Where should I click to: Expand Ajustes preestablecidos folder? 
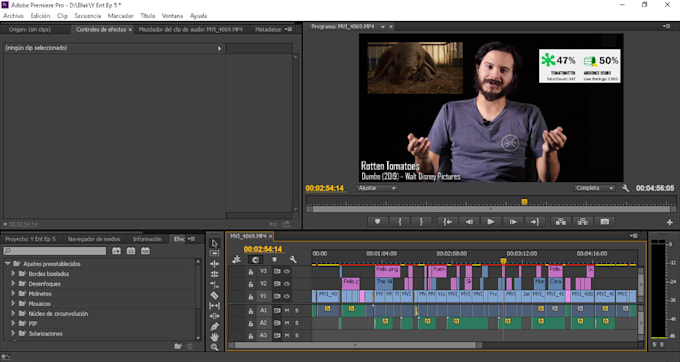tap(8, 264)
